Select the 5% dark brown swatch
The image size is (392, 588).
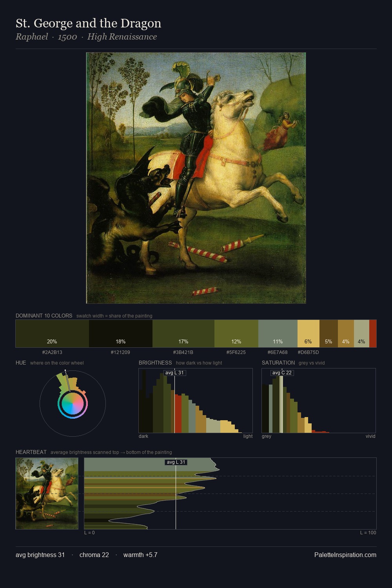pyautogui.click(x=328, y=334)
